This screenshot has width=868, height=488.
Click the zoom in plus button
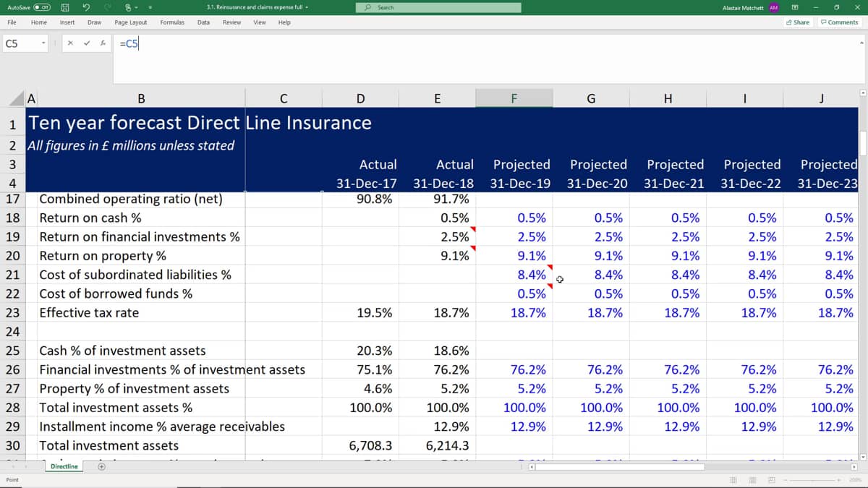tap(839, 480)
